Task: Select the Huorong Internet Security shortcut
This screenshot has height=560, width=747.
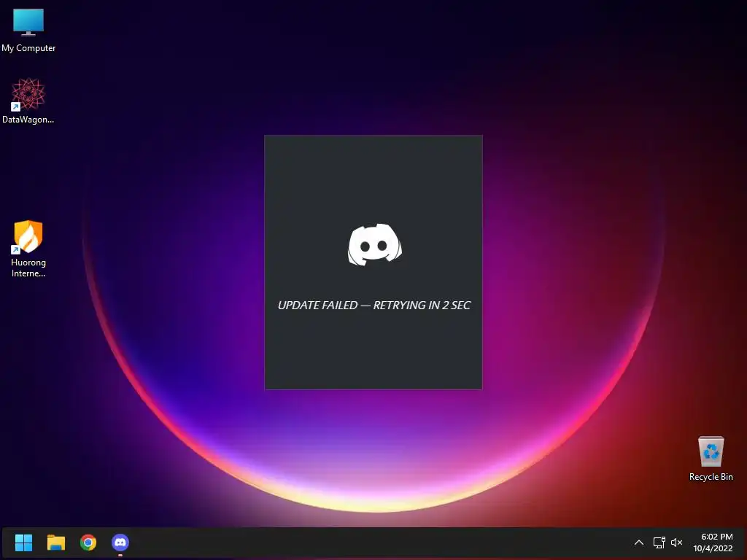Action: pyautogui.click(x=28, y=249)
